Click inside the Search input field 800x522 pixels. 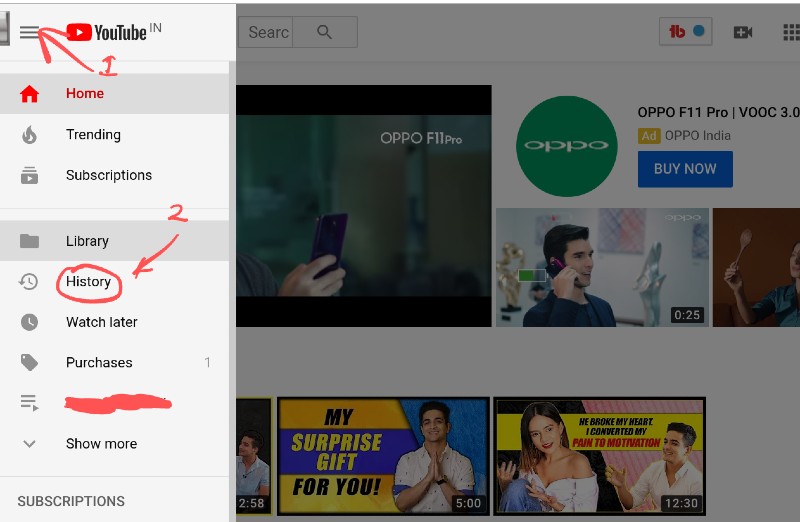(x=265, y=32)
